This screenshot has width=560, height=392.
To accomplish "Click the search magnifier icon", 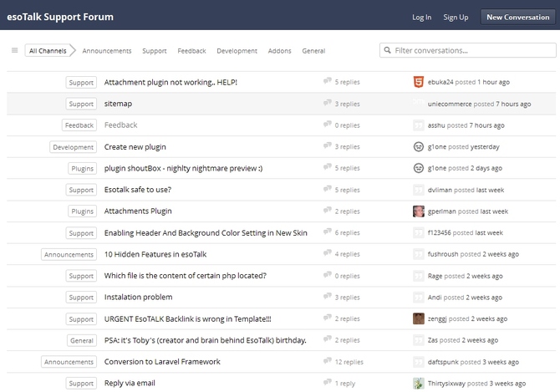I will pos(387,50).
